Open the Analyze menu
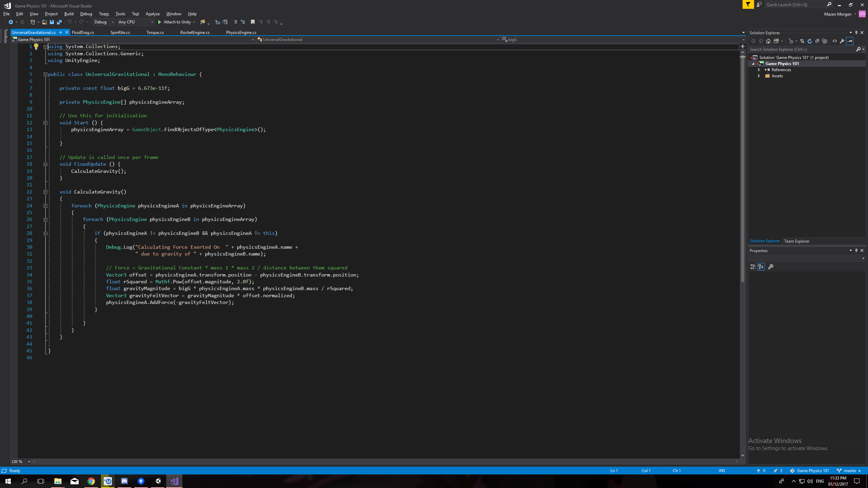This screenshot has height=488, width=868. [x=153, y=14]
